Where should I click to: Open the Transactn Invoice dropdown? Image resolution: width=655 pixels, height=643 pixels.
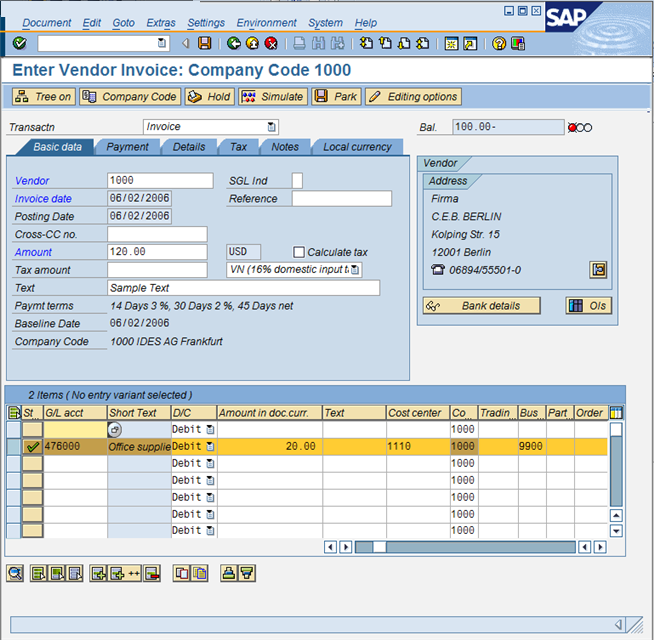point(271,127)
